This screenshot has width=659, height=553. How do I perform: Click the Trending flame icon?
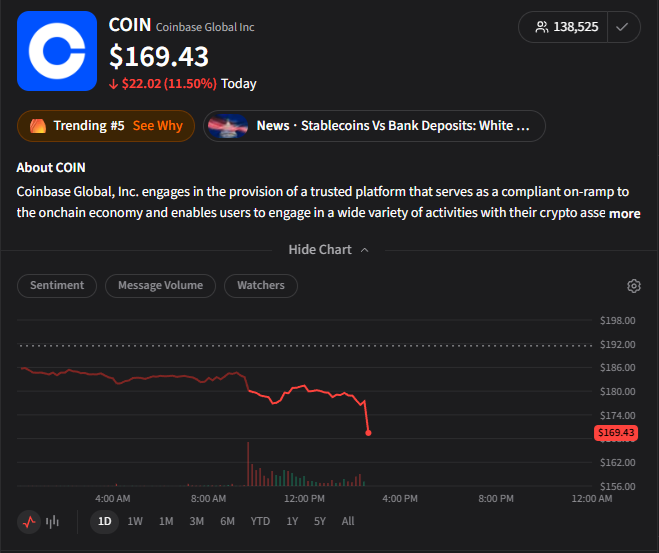[38, 126]
